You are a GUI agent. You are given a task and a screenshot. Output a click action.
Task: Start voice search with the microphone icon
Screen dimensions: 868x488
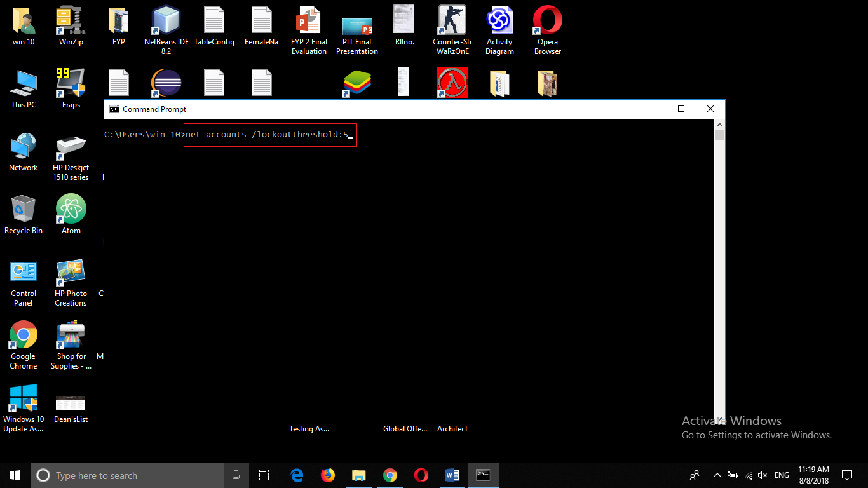(236, 475)
